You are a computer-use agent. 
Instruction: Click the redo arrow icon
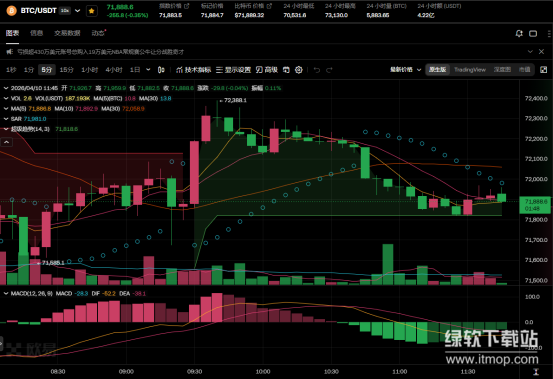[329, 70]
